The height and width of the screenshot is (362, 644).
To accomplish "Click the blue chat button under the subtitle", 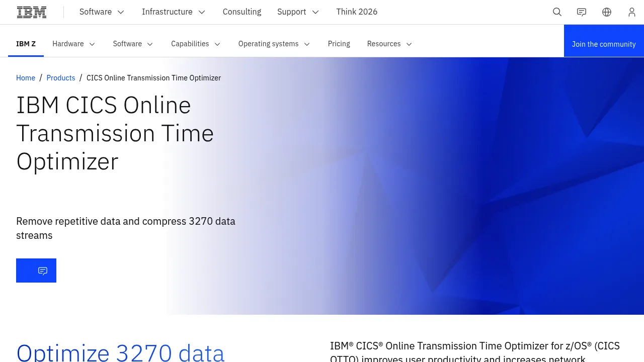I will pyautogui.click(x=36, y=270).
